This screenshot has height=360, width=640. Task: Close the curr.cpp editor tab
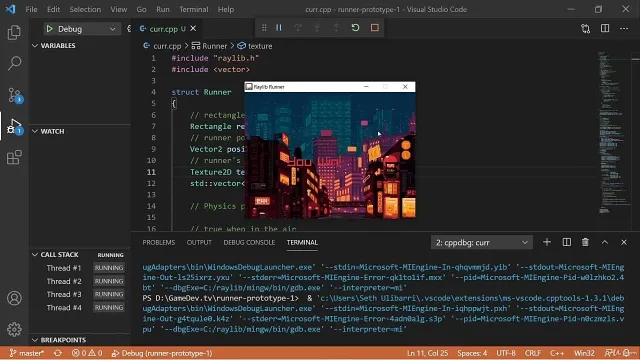[x=193, y=29]
